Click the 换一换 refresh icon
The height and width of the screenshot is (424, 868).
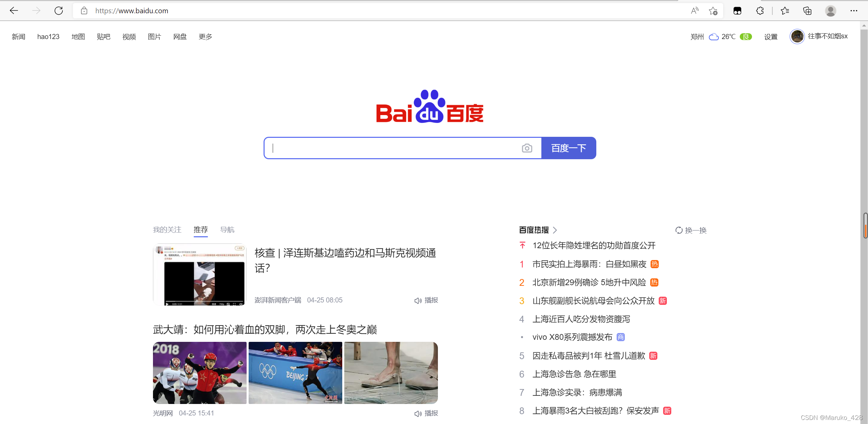coord(679,230)
